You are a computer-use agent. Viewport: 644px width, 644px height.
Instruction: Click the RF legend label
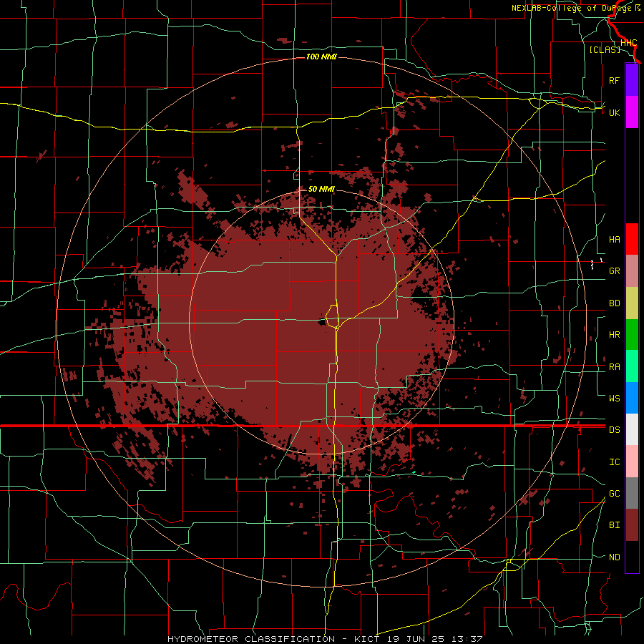pyautogui.click(x=614, y=80)
